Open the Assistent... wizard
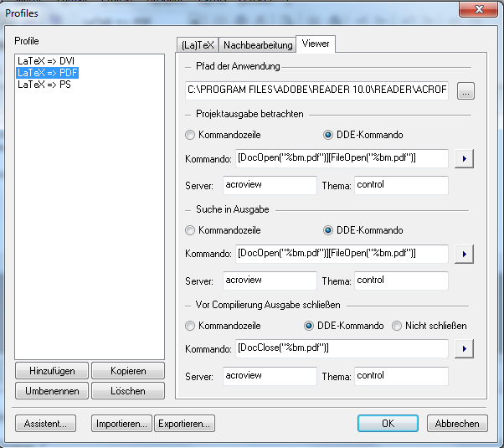The height and width of the screenshot is (448, 504). (46, 424)
